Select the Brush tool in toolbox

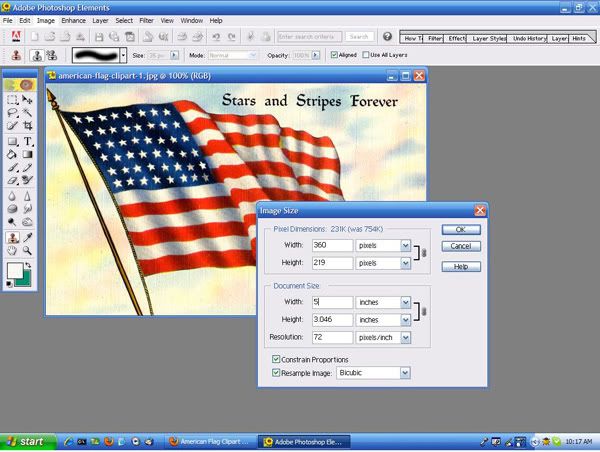(12, 167)
